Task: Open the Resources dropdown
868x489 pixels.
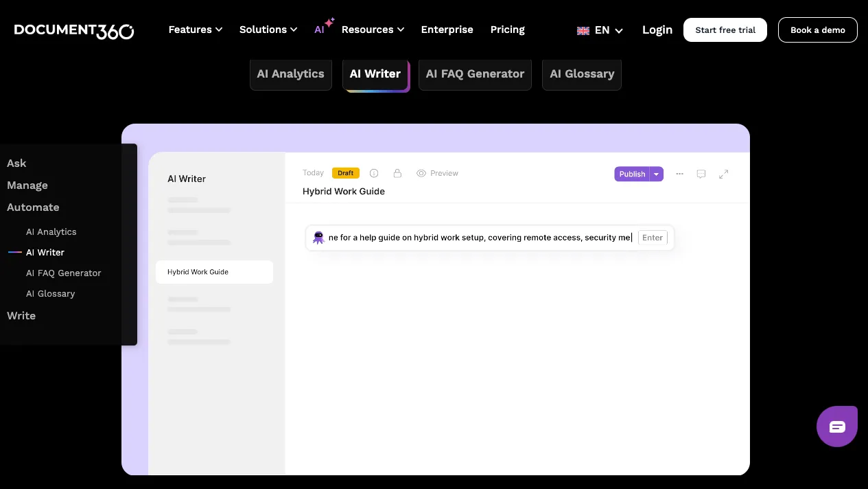Action: pos(373,30)
